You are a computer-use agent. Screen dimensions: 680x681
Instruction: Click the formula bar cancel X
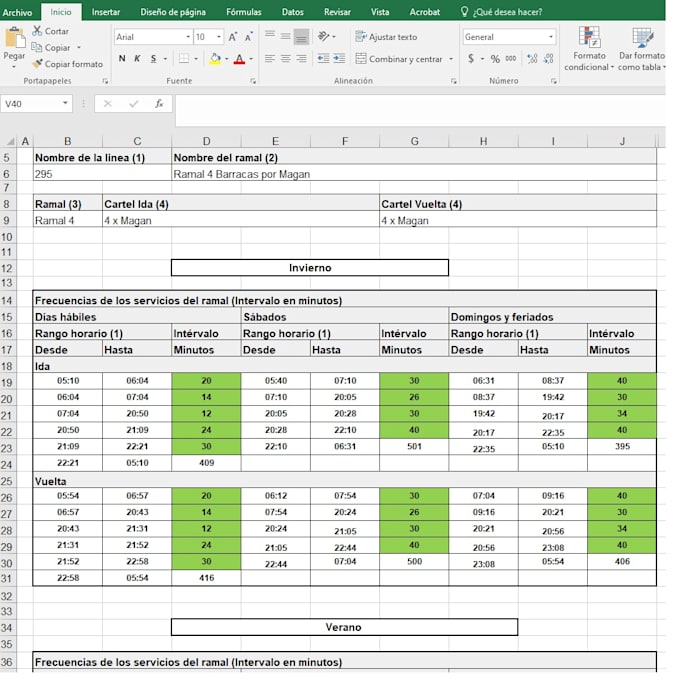pos(108,104)
